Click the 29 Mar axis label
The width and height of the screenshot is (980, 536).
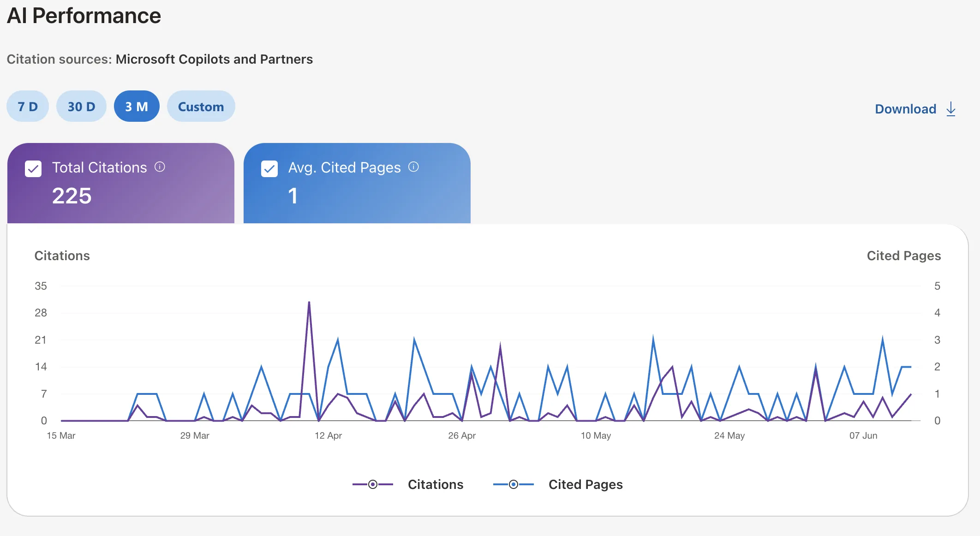195,435
